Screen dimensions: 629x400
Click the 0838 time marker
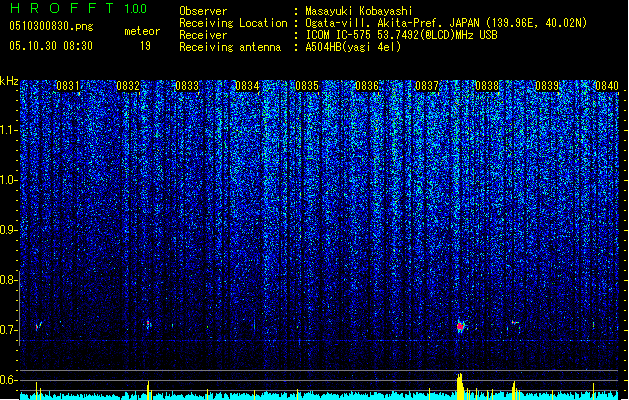click(487, 86)
